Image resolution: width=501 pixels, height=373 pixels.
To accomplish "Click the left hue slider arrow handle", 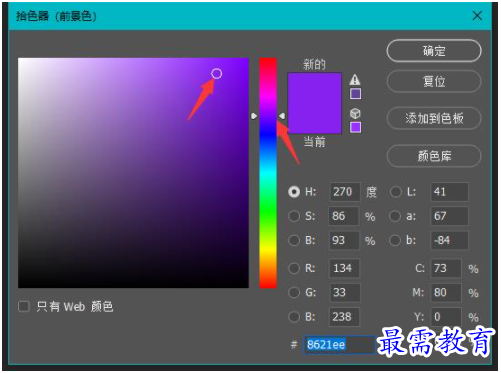I will pyautogui.click(x=254, y=116).
